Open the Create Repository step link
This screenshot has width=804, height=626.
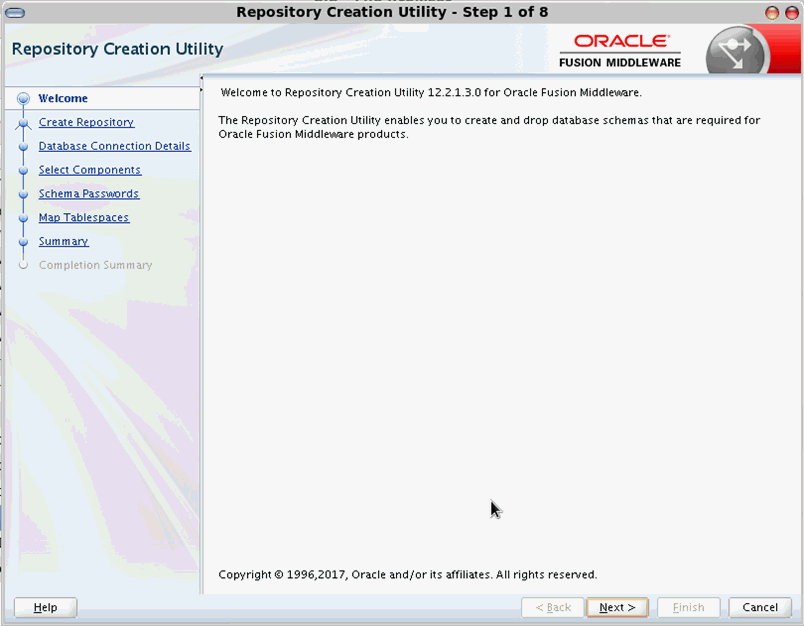coord(86,122)
